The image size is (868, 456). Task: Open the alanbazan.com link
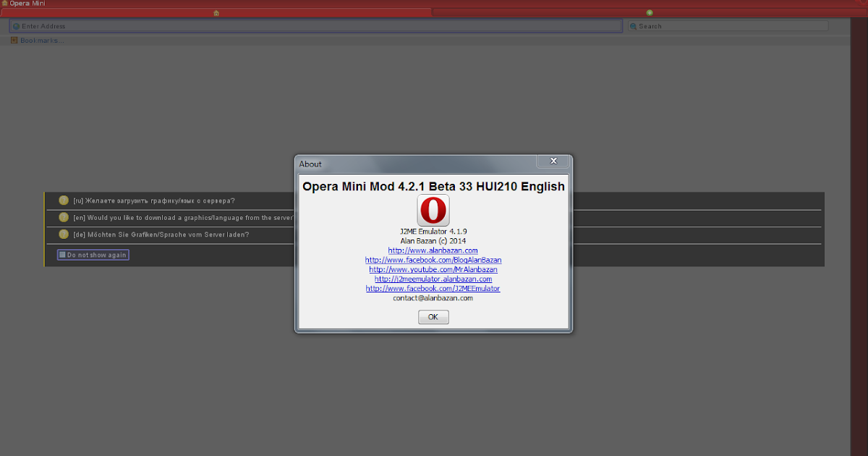pos(433,250)
